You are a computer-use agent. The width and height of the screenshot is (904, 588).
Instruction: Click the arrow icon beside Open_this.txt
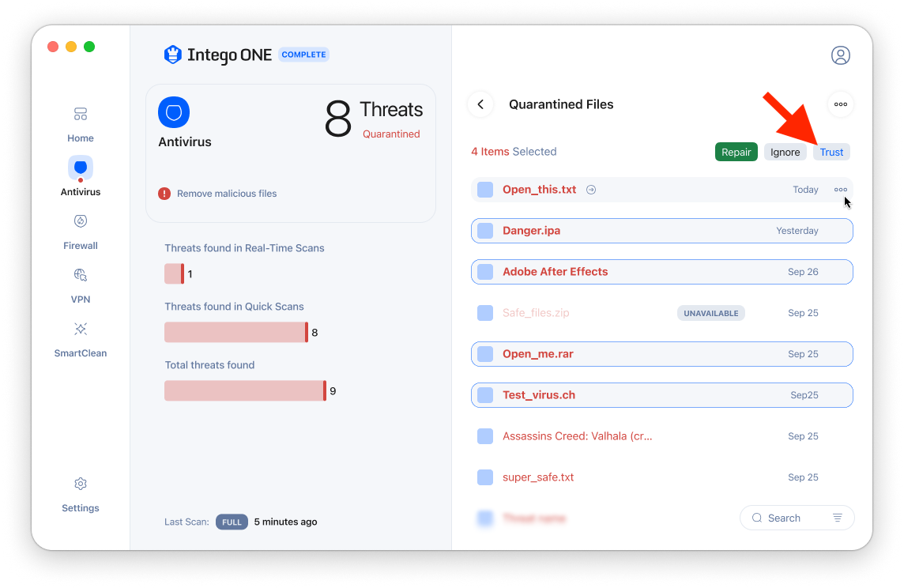point(591,190)
